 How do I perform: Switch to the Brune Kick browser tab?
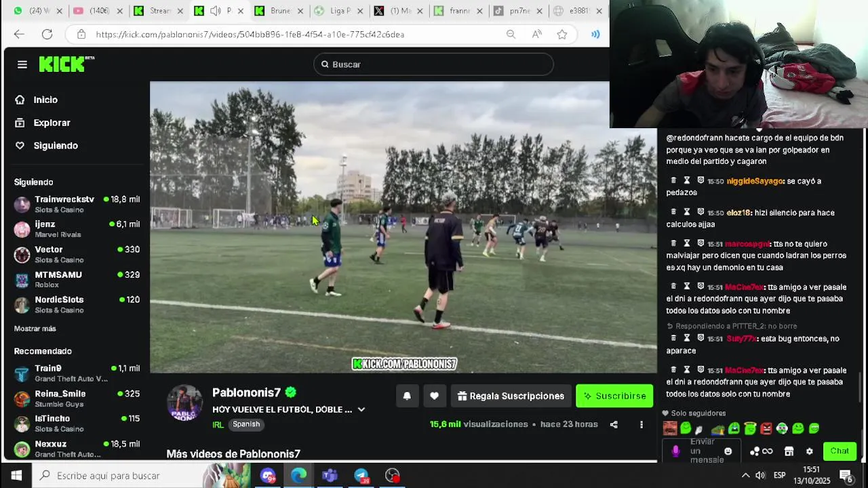tap(279, 11)
